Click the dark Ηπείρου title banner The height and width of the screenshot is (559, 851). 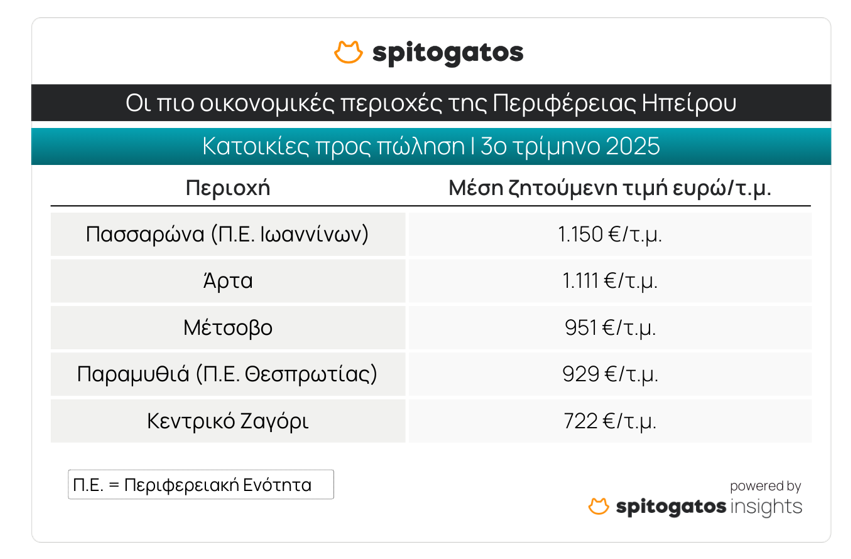click(430, 103)
